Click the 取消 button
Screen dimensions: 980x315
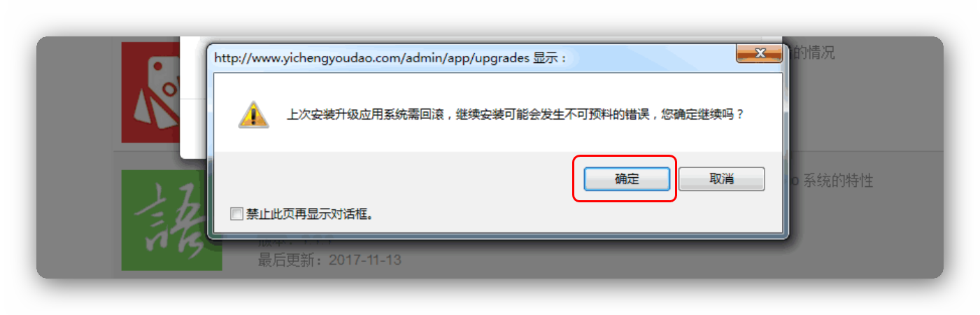pyautogui.click(x=721, y=179)
